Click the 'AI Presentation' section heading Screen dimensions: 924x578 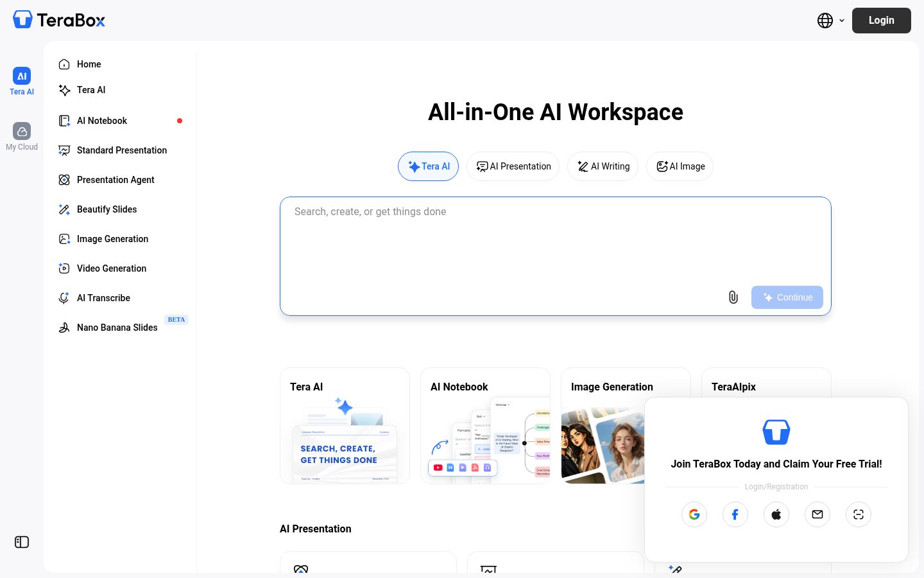coord(316,529)
